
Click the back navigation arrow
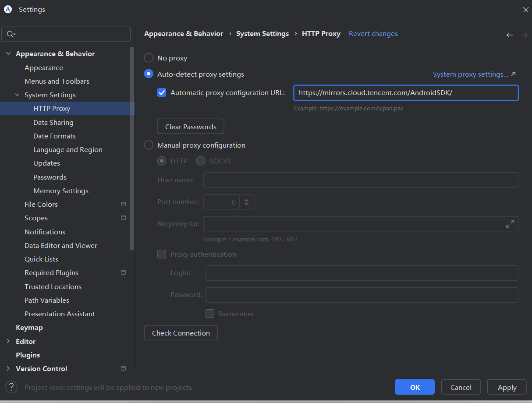(509, 34)
